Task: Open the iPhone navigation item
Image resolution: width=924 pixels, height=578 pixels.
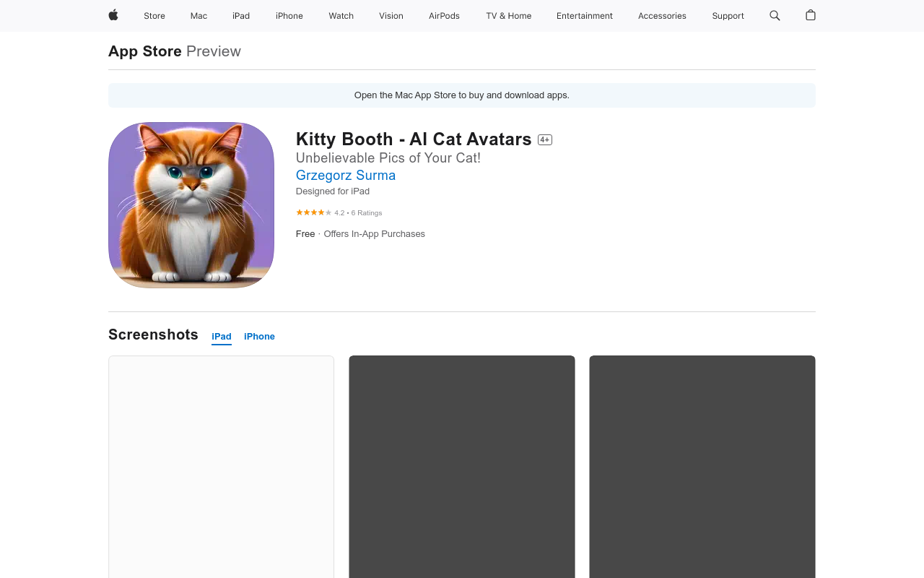Action: 289,16
